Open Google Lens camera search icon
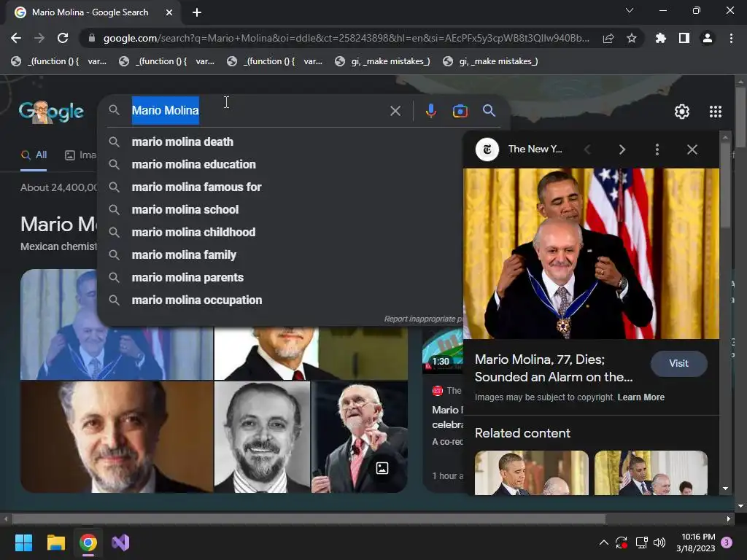 pyautogui.click(x=460, y=111)
